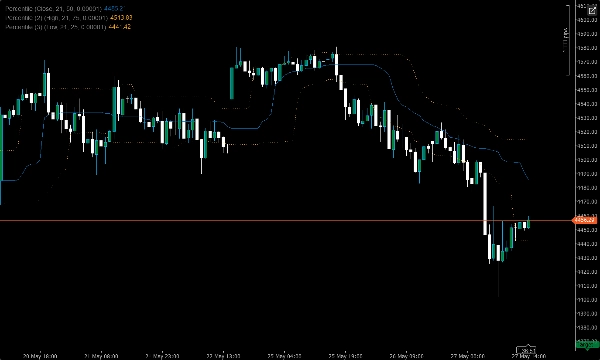Open the pop-out chart icon
The height and width of the screenshot is (360, 600).
point(592,10)
